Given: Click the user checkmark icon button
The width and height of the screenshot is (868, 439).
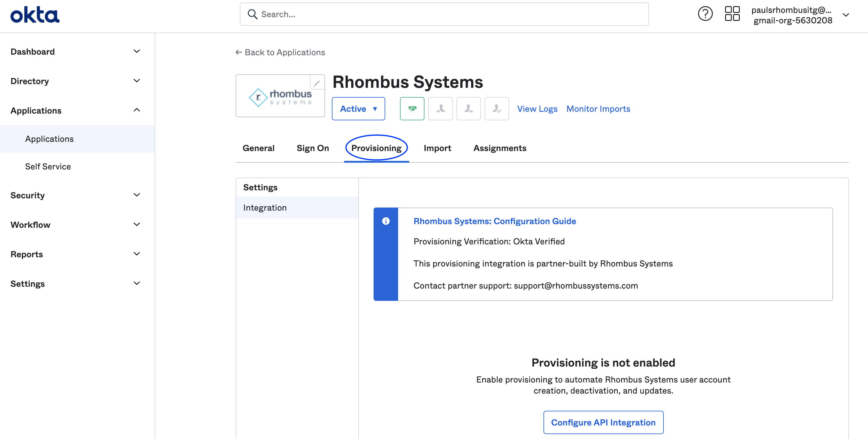Looking at the screenshot, I should [497, 109].
